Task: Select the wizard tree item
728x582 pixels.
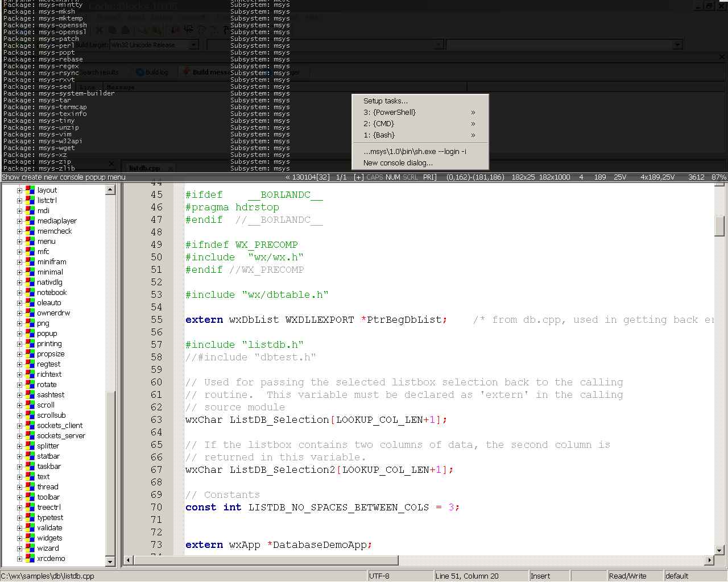Action: (x=48, y=548)
